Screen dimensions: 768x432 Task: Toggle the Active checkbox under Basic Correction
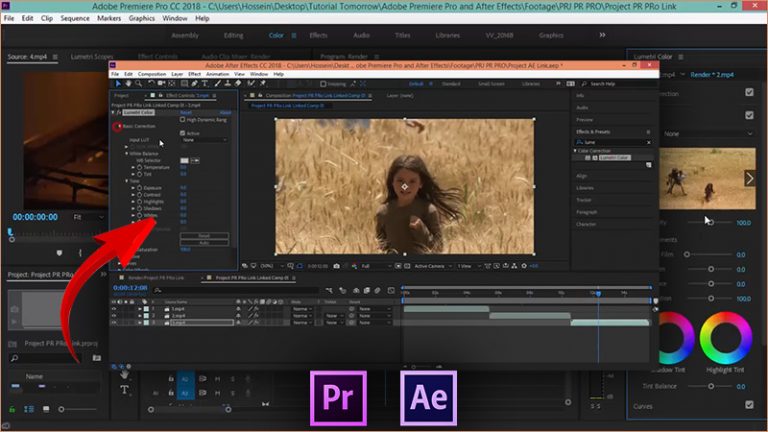182,133
